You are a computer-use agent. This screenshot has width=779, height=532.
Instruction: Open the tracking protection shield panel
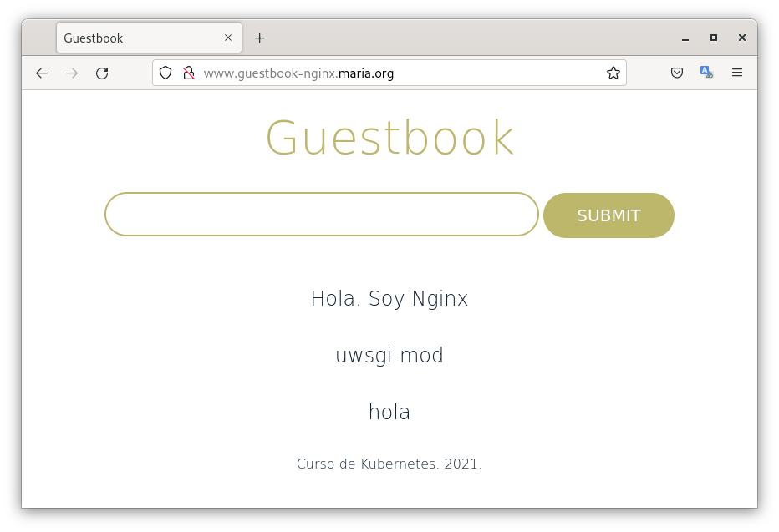pyautogui.click(x=165, y=73)
